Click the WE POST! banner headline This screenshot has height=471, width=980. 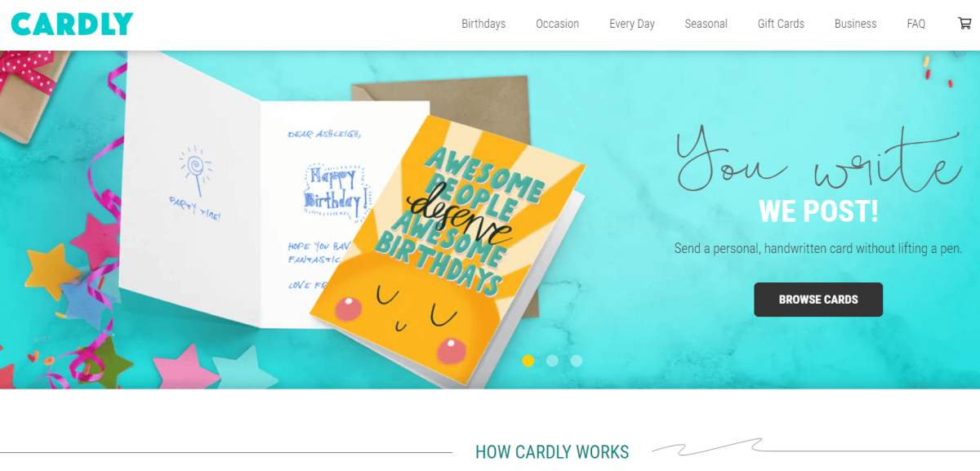pos(818,211)
